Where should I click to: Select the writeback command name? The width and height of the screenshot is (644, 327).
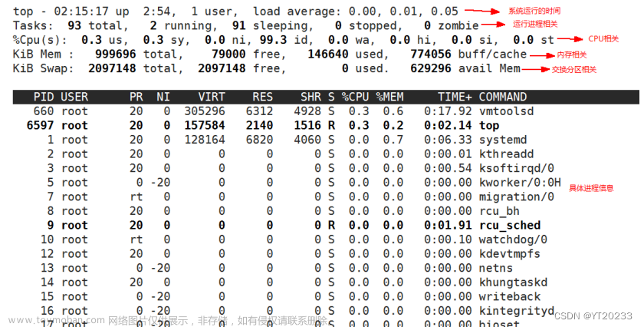coord(509,296)
